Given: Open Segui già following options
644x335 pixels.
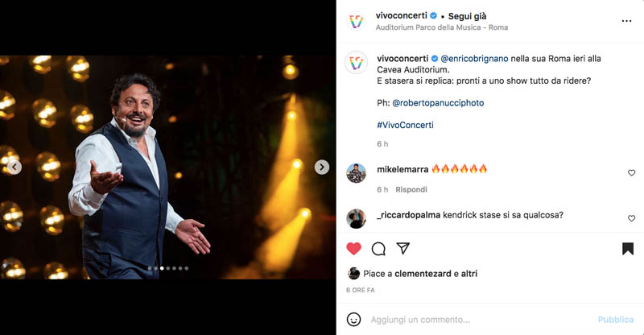Looking at the screenshot, I should 467,16.
